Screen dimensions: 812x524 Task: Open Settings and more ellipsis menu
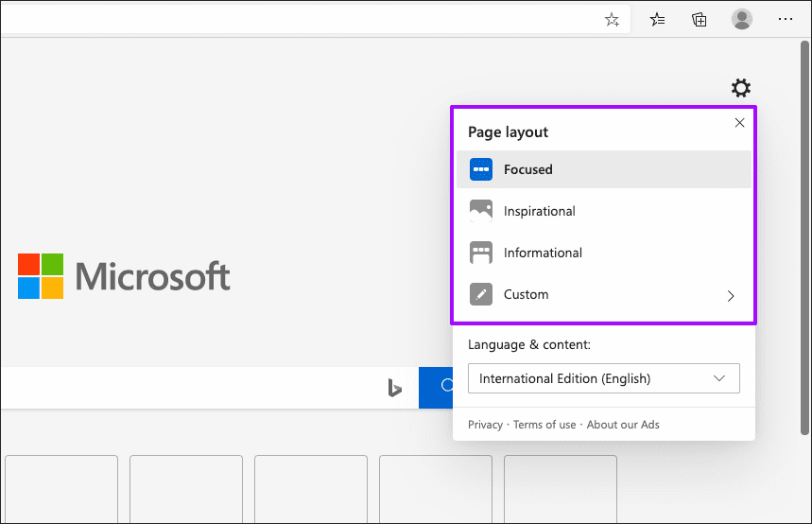click(786, 19)
